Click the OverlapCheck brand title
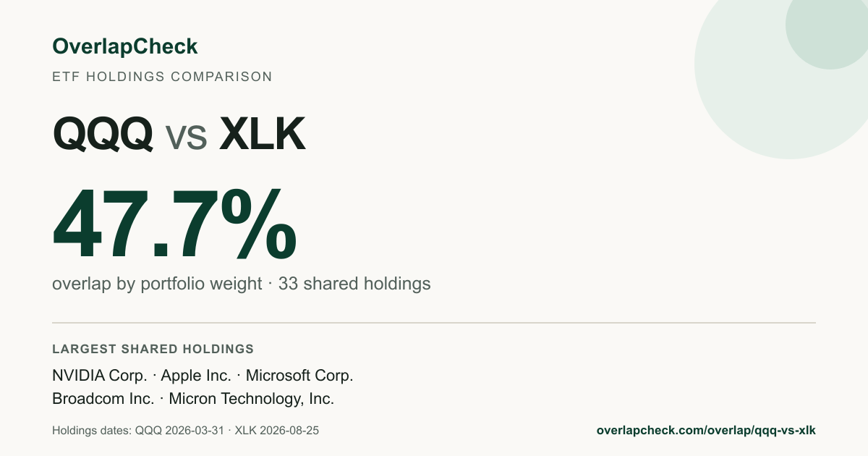Image resolution: width=868 pixels, height=456 pixels. click(x=124, y=46)
